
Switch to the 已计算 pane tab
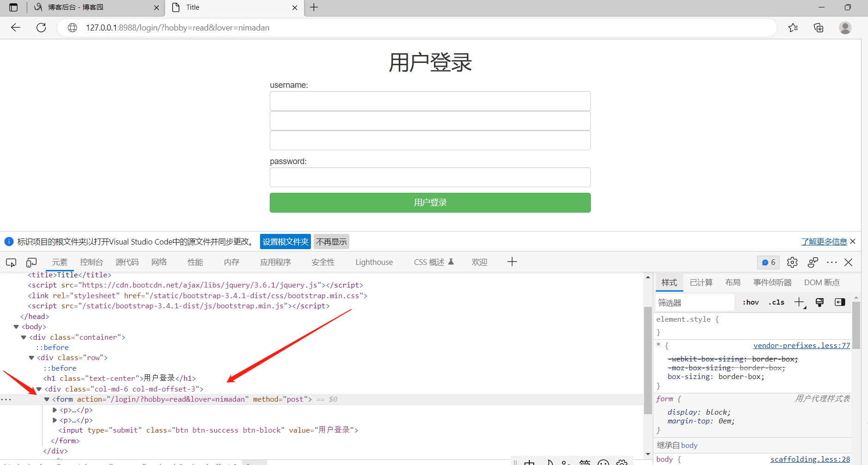(x=701, y=282)
